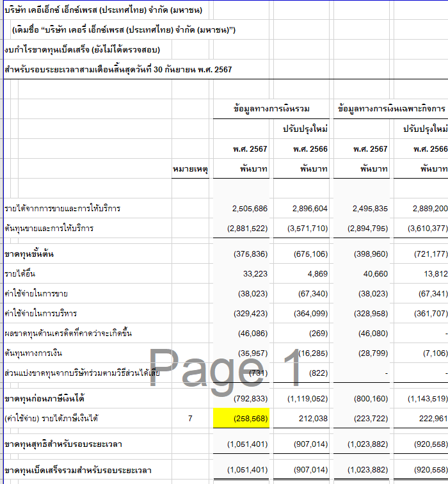The image size is (448, 484).
Task: Click revenue cell 2,505,686
Action: pyautogui.click(x=250, y=209)
